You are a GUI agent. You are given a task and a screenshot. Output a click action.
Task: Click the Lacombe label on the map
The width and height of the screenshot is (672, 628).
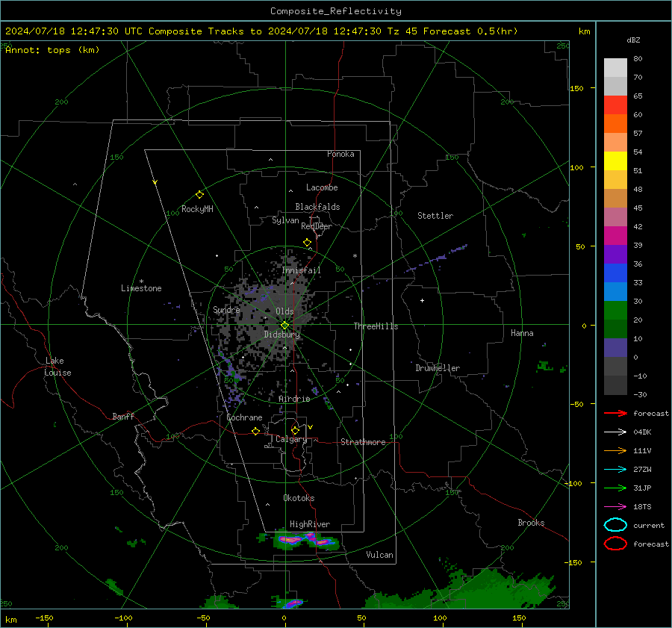(322, 187)
